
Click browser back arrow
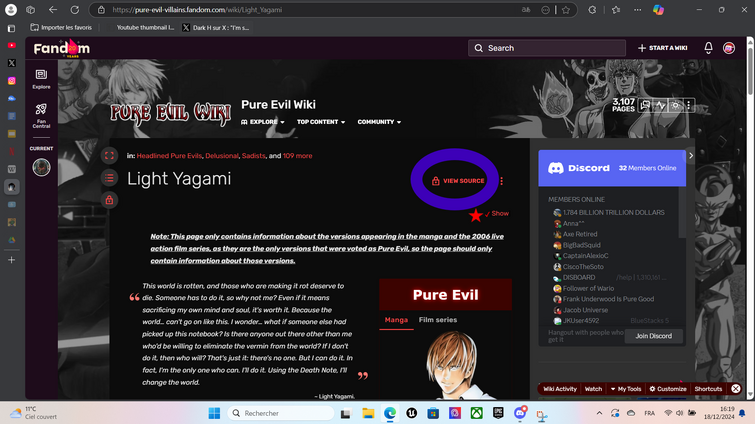point(53,10)
